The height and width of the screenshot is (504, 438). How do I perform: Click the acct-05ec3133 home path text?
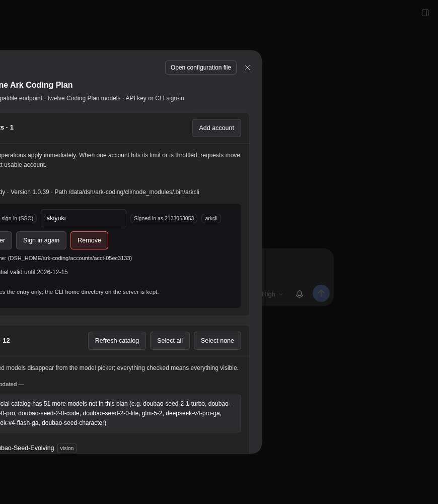coord(66,258)
